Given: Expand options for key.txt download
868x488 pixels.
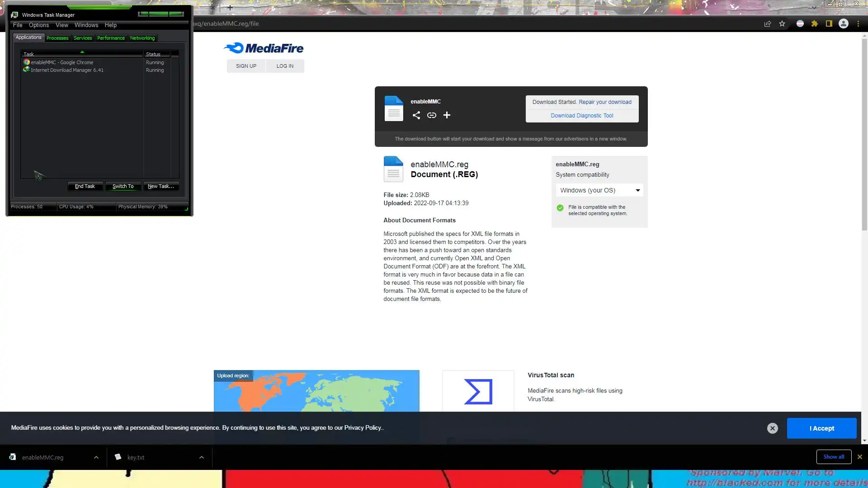Looking at the screenshot, I should tap(202, 457).
